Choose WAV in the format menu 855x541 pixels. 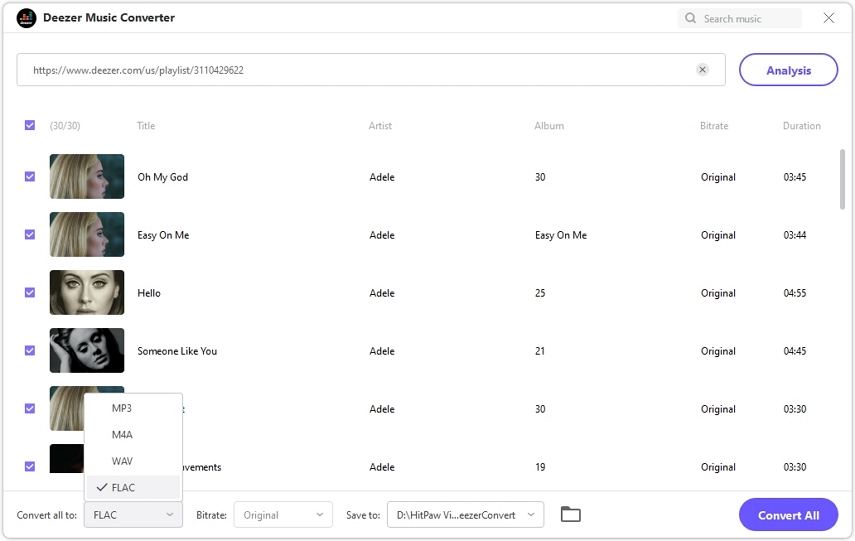click(122, 462)
